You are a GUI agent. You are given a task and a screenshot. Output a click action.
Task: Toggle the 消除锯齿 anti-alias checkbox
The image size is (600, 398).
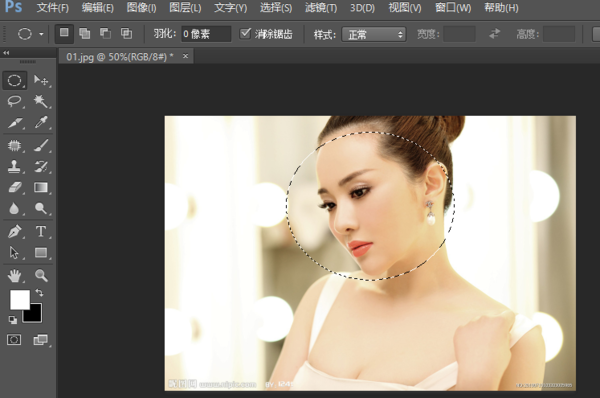245,34
